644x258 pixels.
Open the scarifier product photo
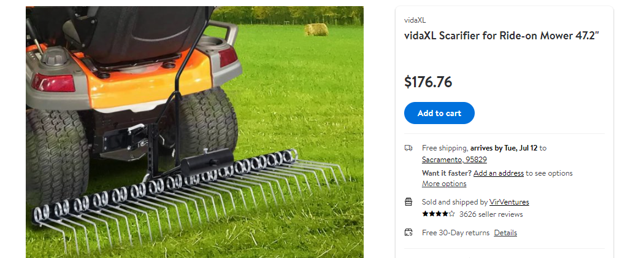tap(194, 132)
